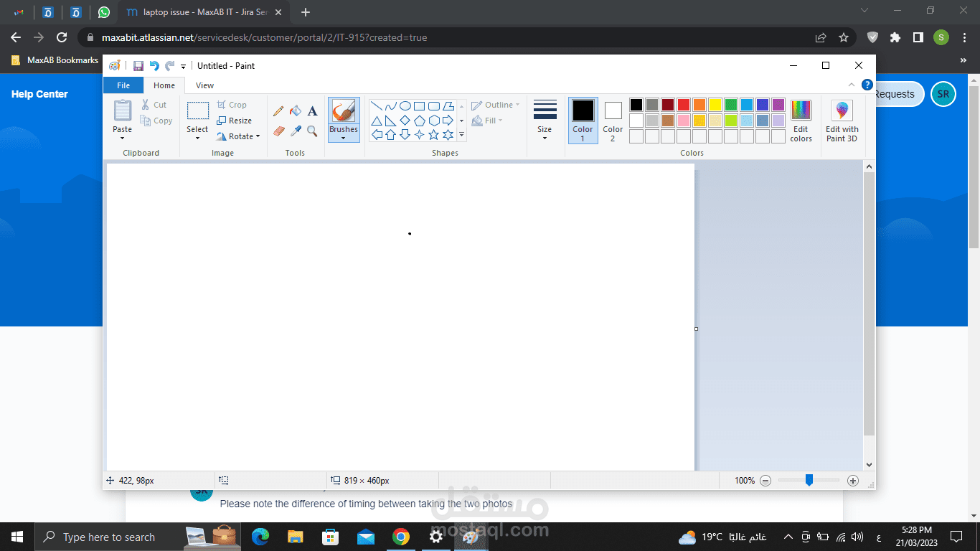
Task: Click the Redo arrow in Paint
Action: (170, 66)
